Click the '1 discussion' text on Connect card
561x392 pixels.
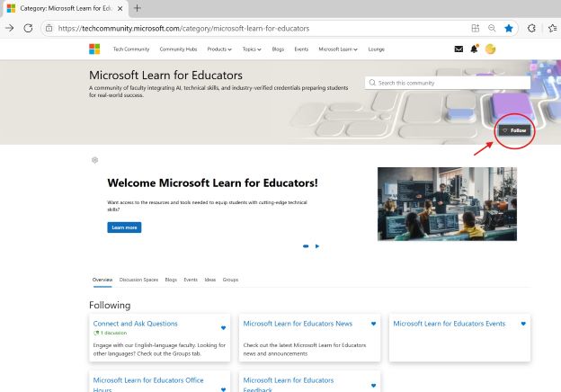113,333
